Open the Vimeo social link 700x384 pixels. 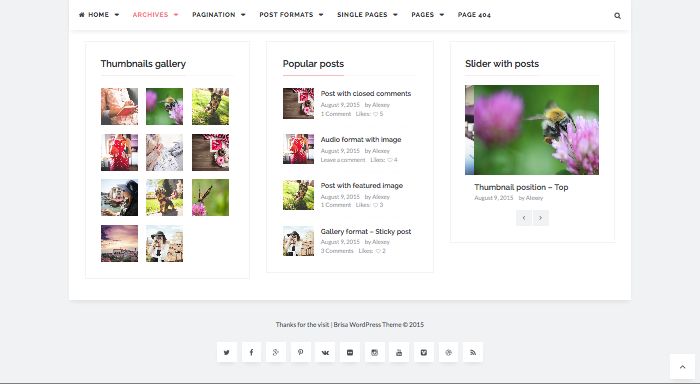(424, 352)
